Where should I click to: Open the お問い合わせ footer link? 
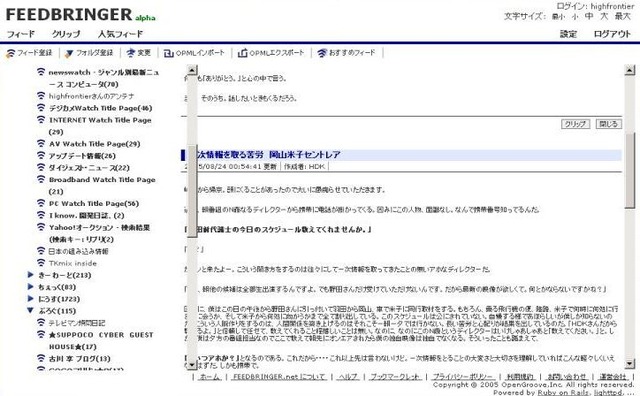coord(566,376)
